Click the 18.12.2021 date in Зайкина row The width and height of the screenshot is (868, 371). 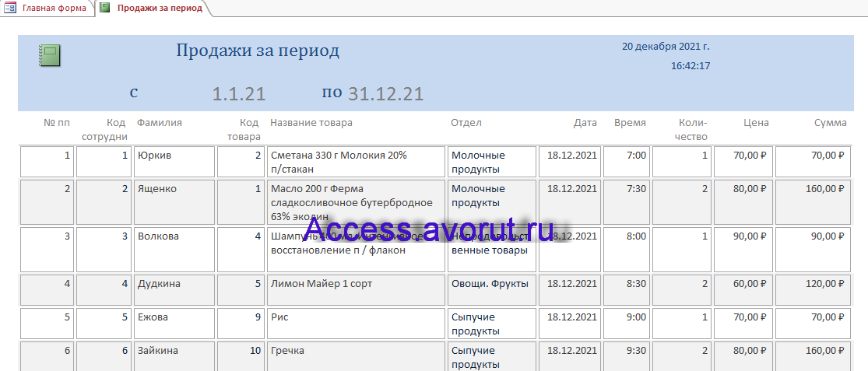tap(570, 357)
